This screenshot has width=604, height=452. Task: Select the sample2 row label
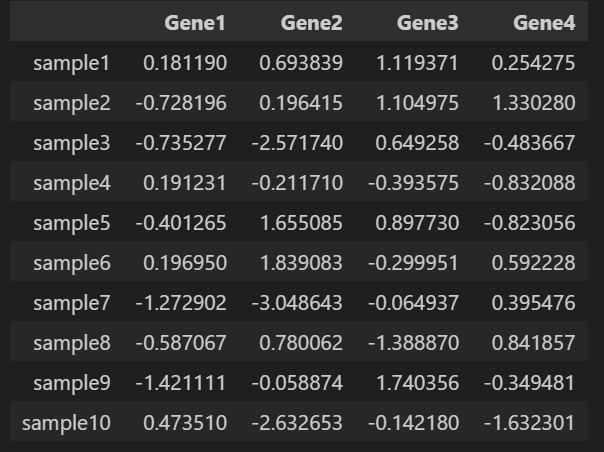click(72, 103)
